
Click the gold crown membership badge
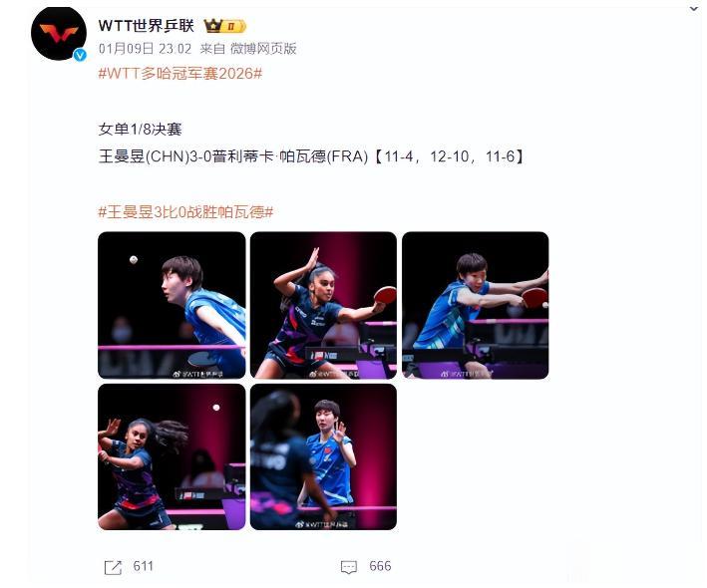tap(224, 26)
